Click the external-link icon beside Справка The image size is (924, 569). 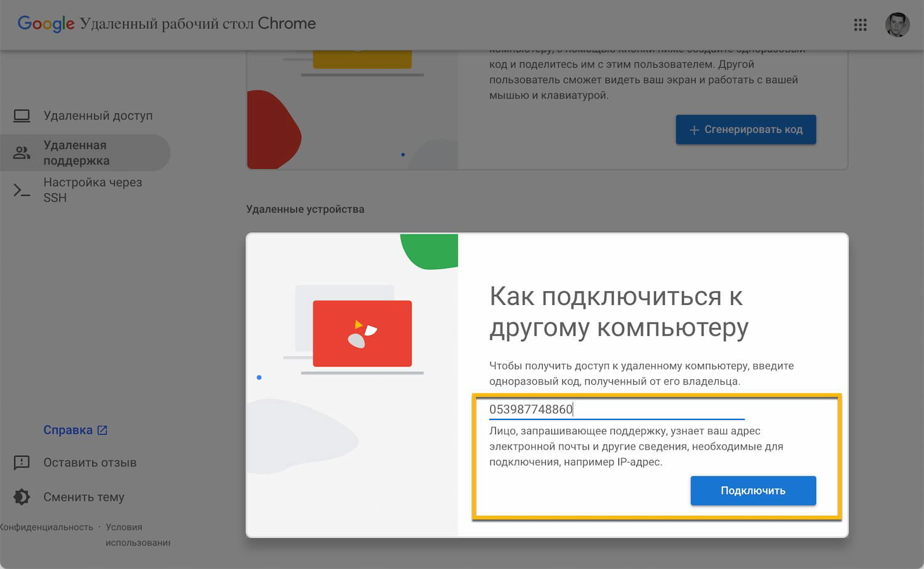102,429
